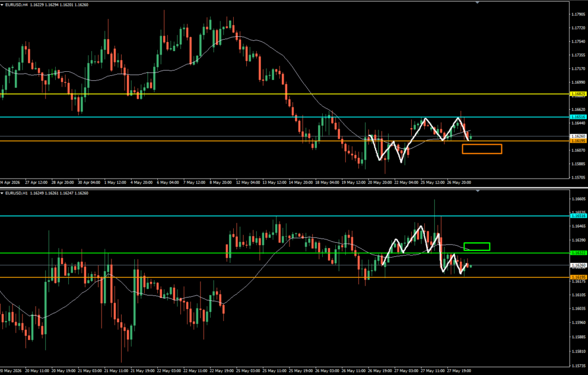The width and height of the screenshot is (588, 375).
Task: Click 1.16035 on the H1 price scale
Action: pos(580,308)
